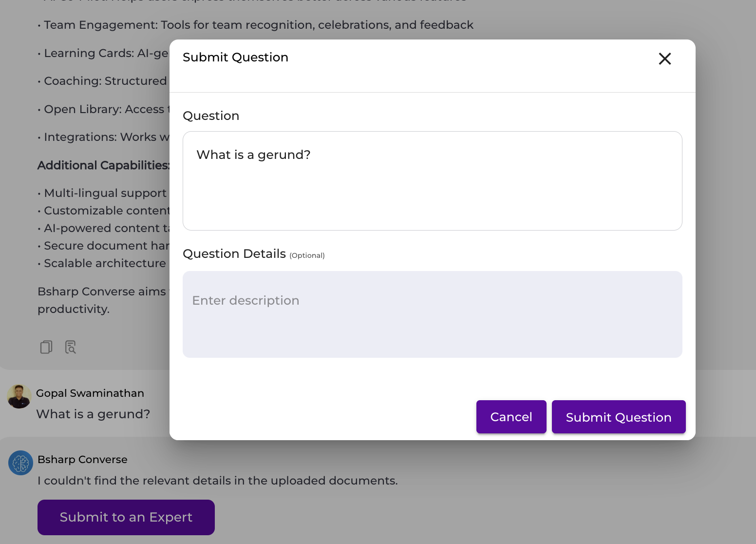This screenshot has height=544, width=756.
Task: Close the Submit Question dialog
Action: [x=665, y=58]
